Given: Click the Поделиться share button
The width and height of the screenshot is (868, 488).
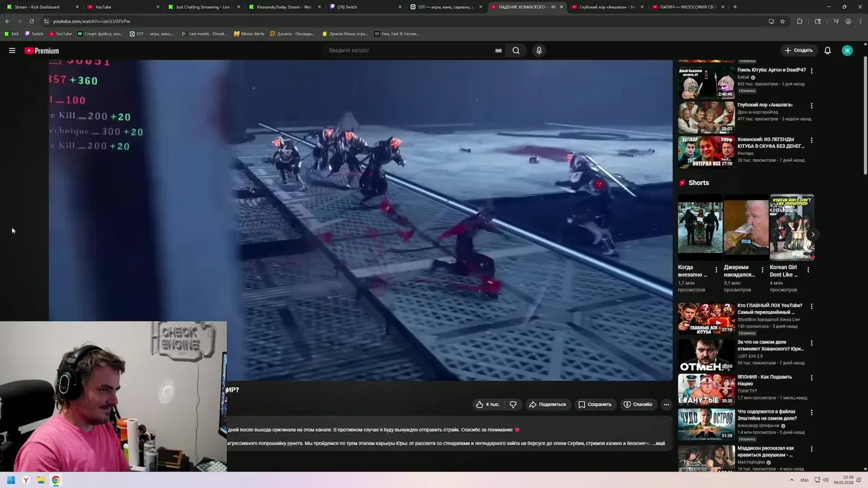Looking at the screenshot, I should click(547, 405).
